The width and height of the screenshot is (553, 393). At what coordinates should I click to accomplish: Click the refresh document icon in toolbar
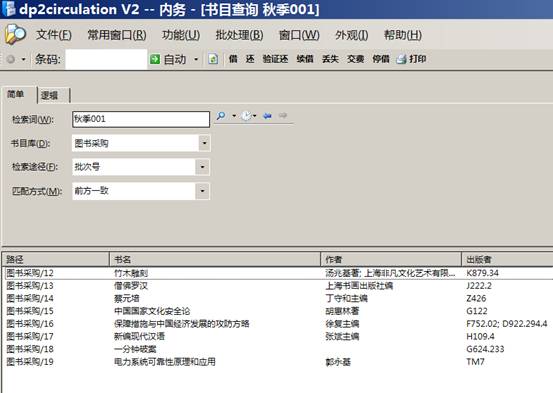pos(213,59)
